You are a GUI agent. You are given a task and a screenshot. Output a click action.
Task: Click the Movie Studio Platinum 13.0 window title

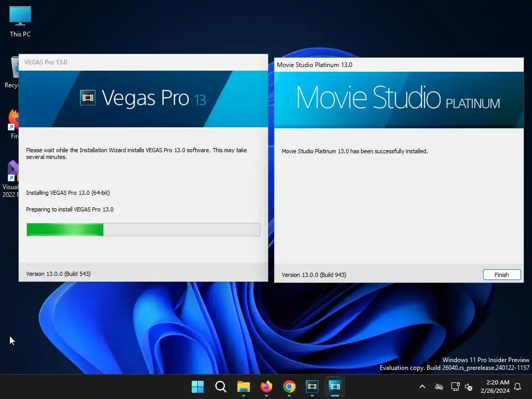(314, 65)
